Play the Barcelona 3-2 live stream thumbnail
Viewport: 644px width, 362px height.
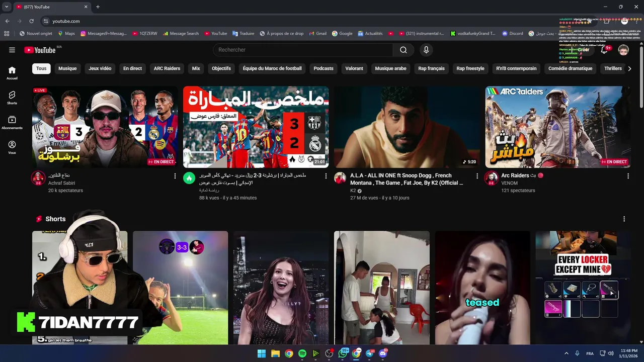105,127
